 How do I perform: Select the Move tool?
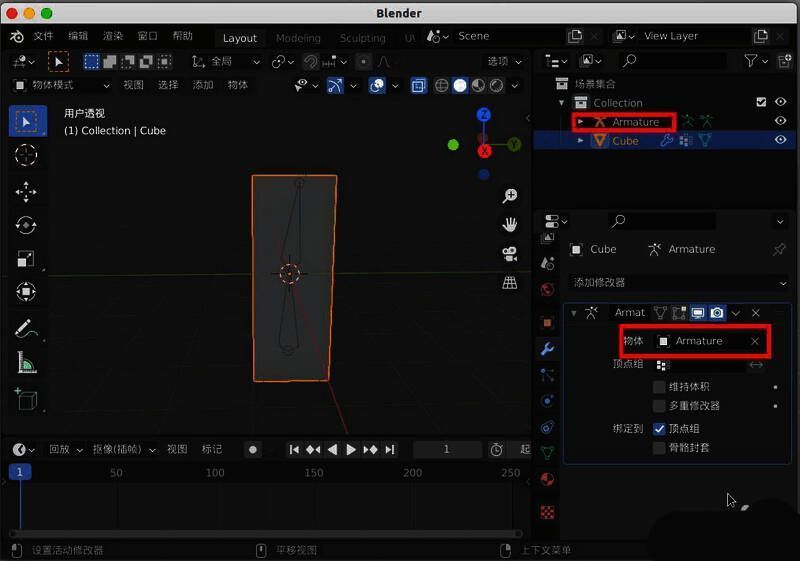coord(27,190)
